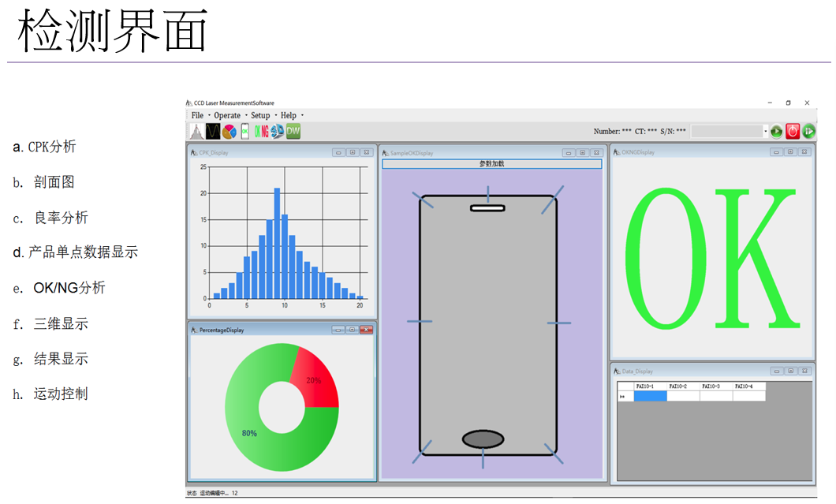Minimize the CPK_Display child window
Screen dimensions: 836x504
pos(338,152)
